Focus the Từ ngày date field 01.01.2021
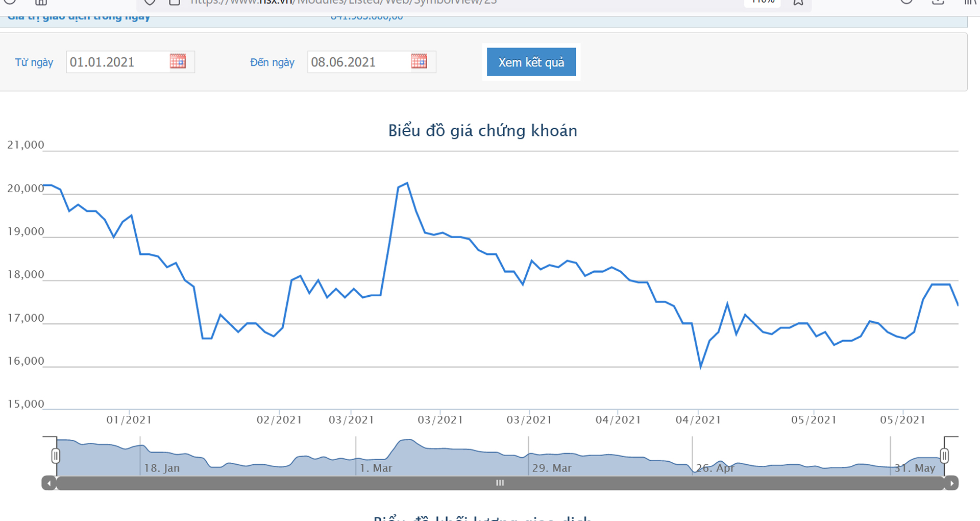The width and height of the screenshot is (980, 521). [x=117, y=62]
